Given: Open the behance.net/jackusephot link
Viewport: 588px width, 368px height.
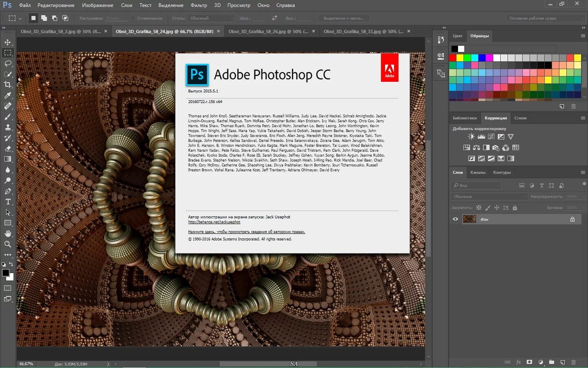Looking at the screenshot, I should [214, 222].
